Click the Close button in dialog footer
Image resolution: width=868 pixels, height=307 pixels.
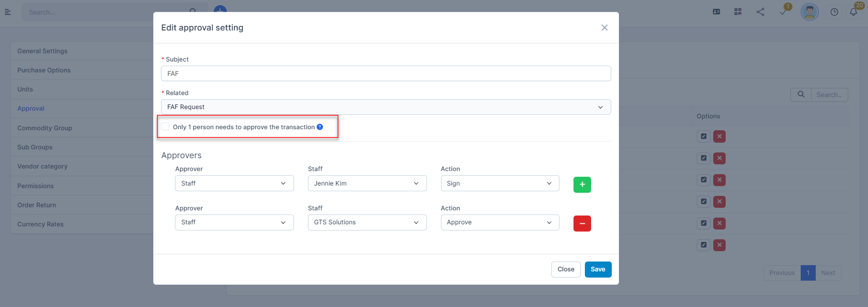click(566, 269)
